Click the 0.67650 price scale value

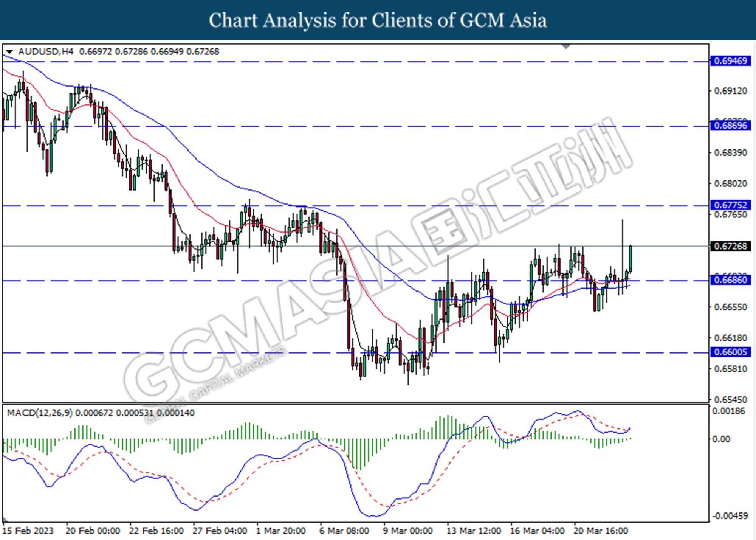[731, 214]
